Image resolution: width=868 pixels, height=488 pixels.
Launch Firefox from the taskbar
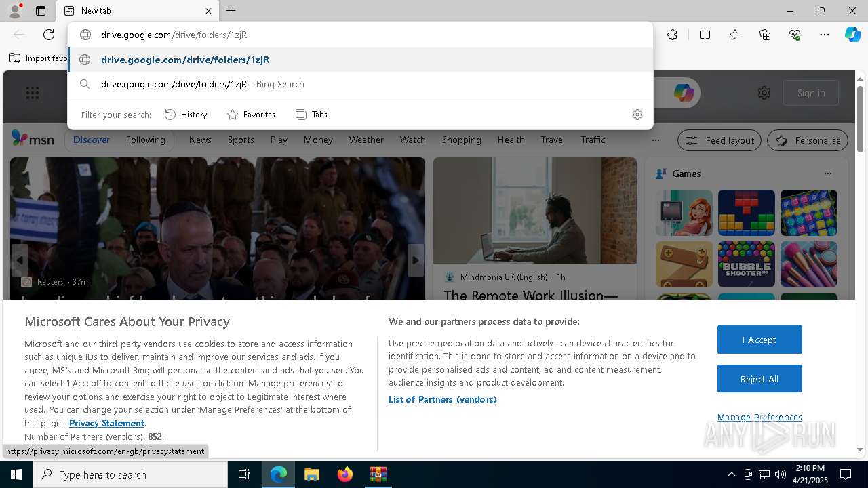(345, 474)
